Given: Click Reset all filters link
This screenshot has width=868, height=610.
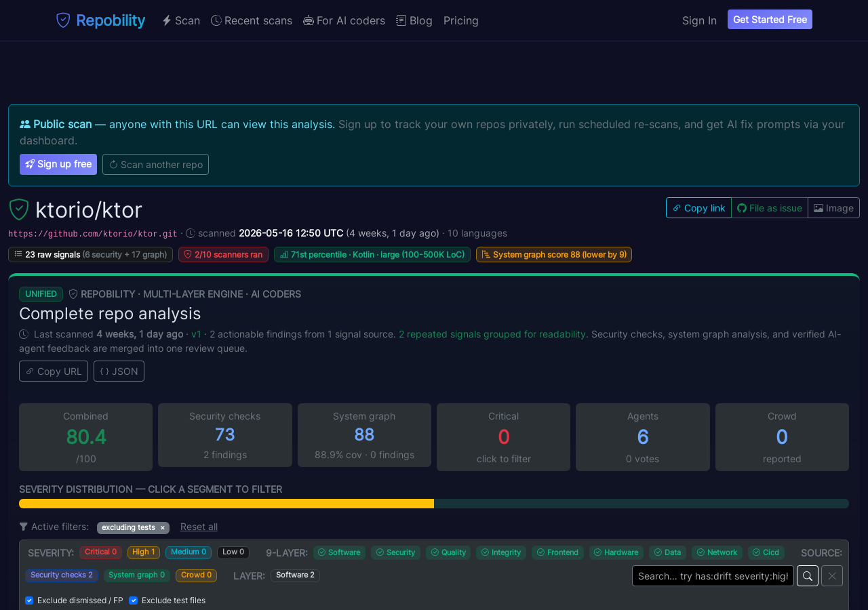Looking at the screenshot, I should pyautogui.click(x=199, y=527).
